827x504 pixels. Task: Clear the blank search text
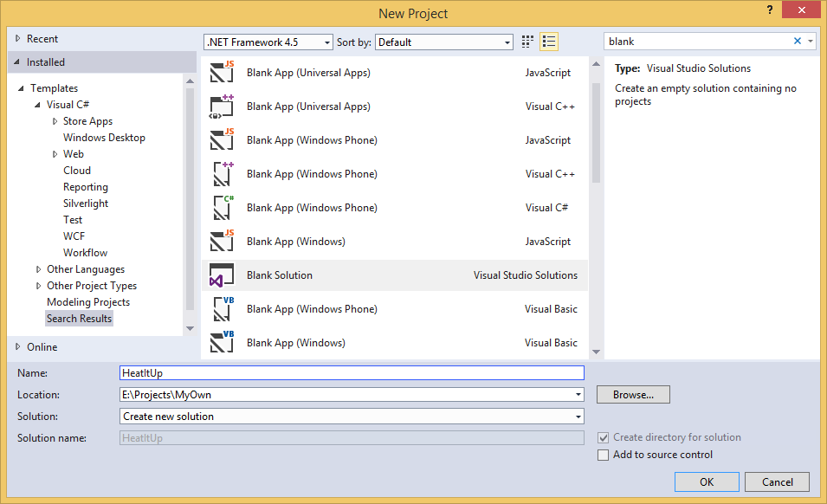[797, 41]
